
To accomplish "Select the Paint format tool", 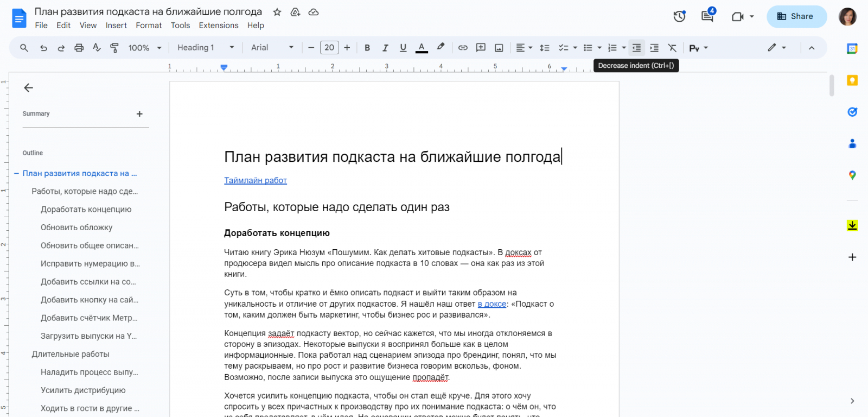I will [114, 48].
